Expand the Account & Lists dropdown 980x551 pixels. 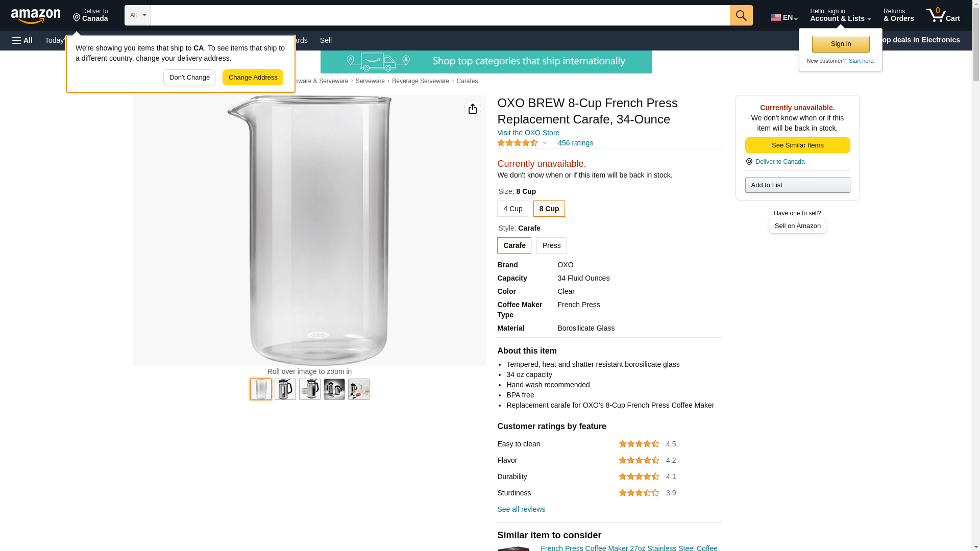tap(840, 15)
